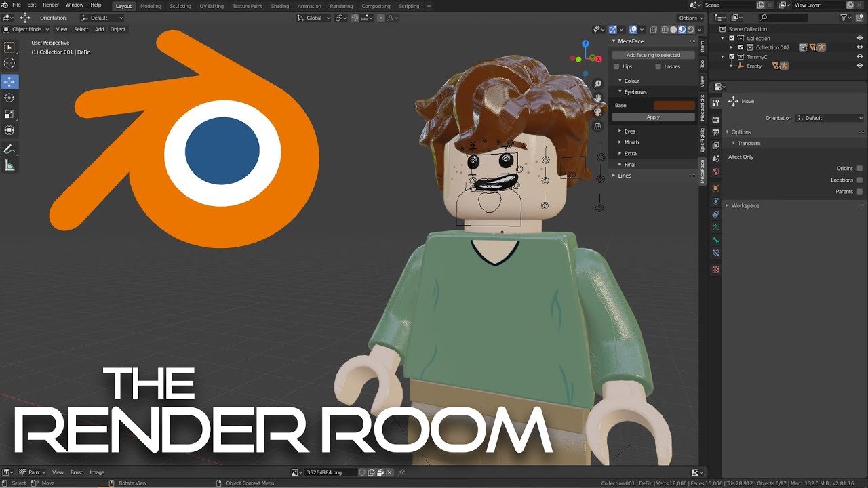Select the Select Box tool
868x488 pixels.
point(9,47)
